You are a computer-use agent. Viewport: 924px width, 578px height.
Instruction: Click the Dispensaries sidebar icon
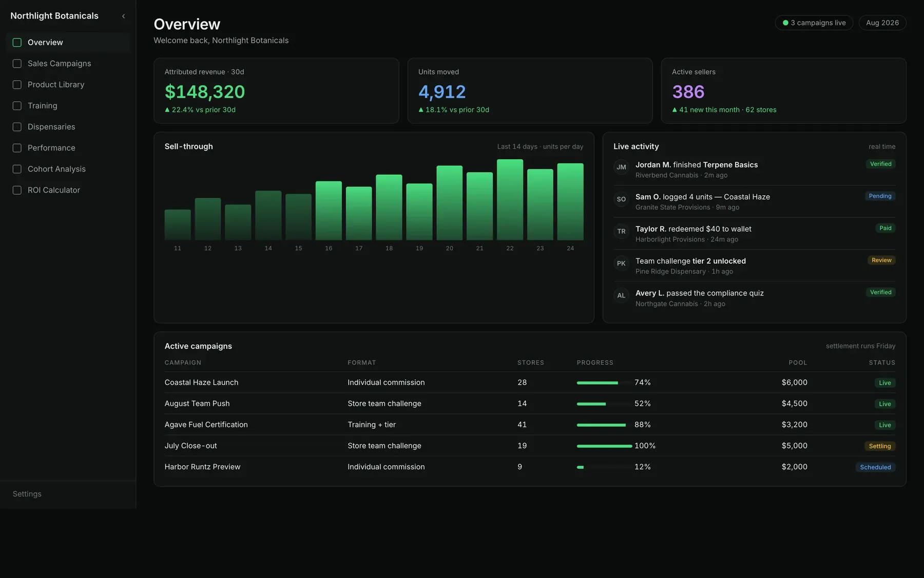pyautogui.click(x=17, y=127)
